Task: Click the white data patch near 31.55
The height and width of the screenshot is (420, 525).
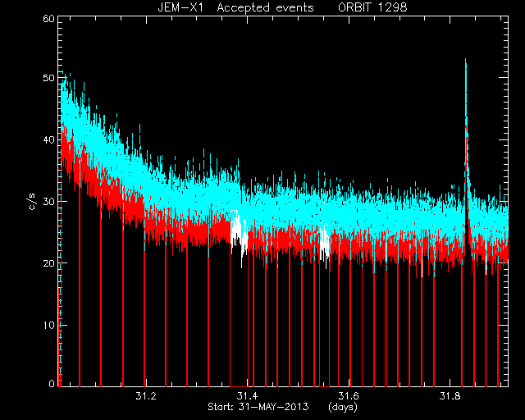Action: point(324,244)
